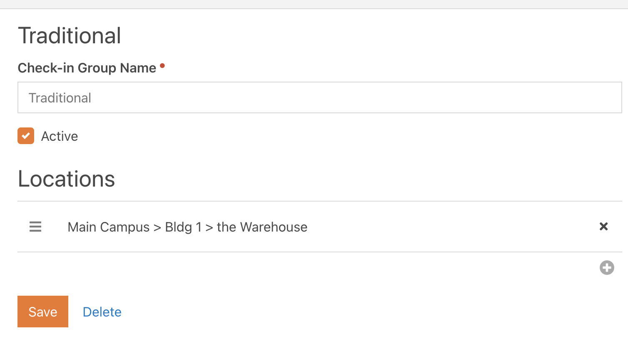
Task: Click the Locations section header
Action: (66, 179)
